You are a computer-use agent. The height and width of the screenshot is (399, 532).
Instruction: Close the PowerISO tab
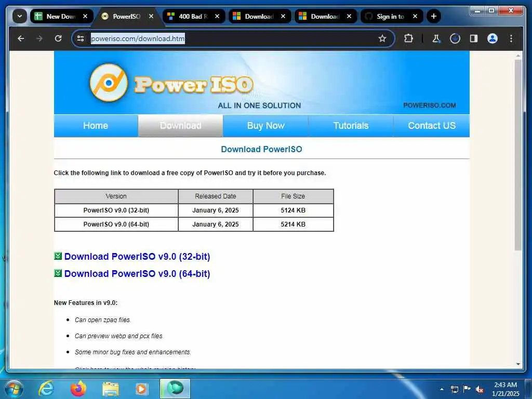(151, 16)
